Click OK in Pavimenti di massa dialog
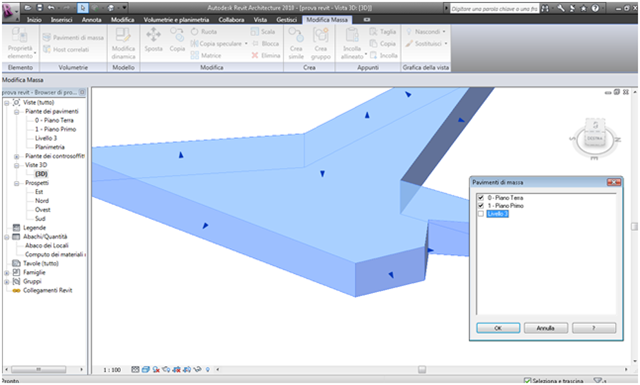This screenshot has height=385, width=640. [x=498, y=328]
